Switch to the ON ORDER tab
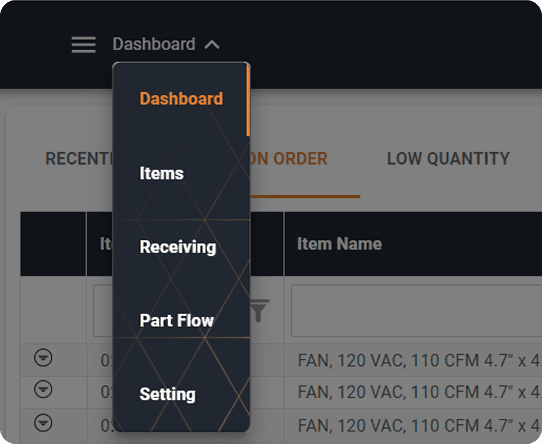Image resolution: width=542 pixels, height=444 pixels. [x=288, y=159]
